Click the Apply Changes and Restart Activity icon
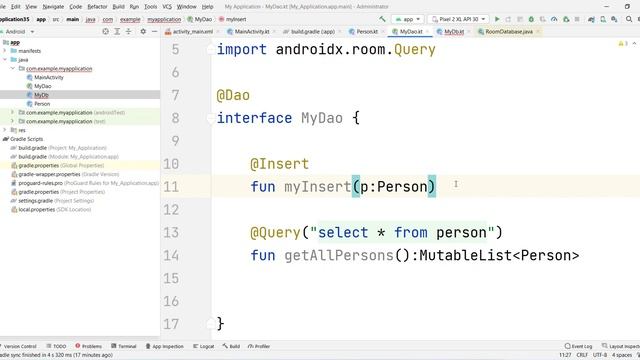This screenshot has height=360, width=640. point(508,19)
